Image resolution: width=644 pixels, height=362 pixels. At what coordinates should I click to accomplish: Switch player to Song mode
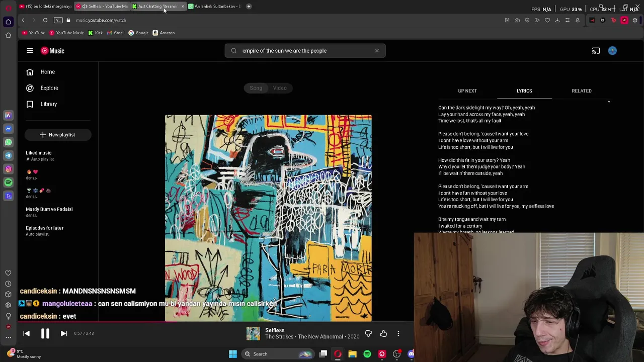256,88
